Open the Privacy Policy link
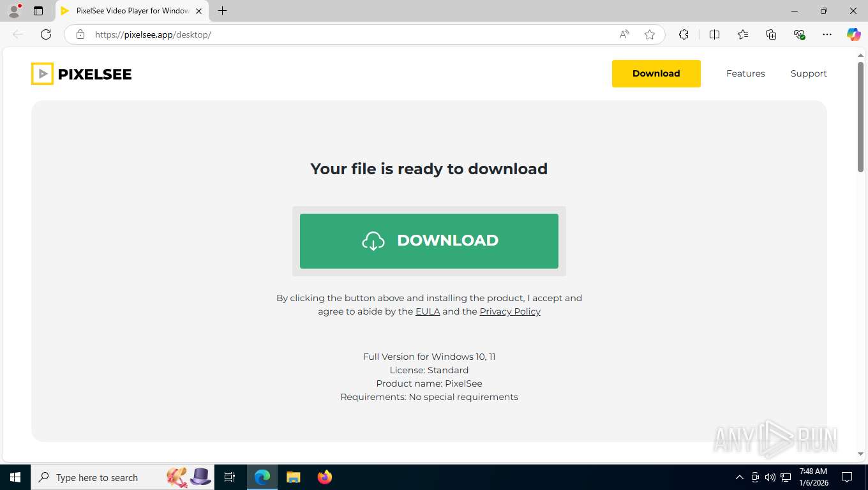The width and height of the screenshot is (868, 490). click(x=510, y=311)
